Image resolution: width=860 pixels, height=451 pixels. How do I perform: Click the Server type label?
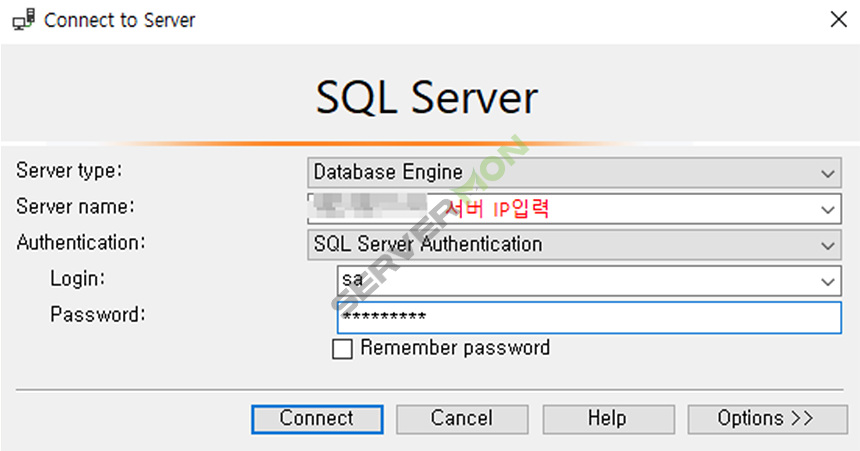point(69,171)
